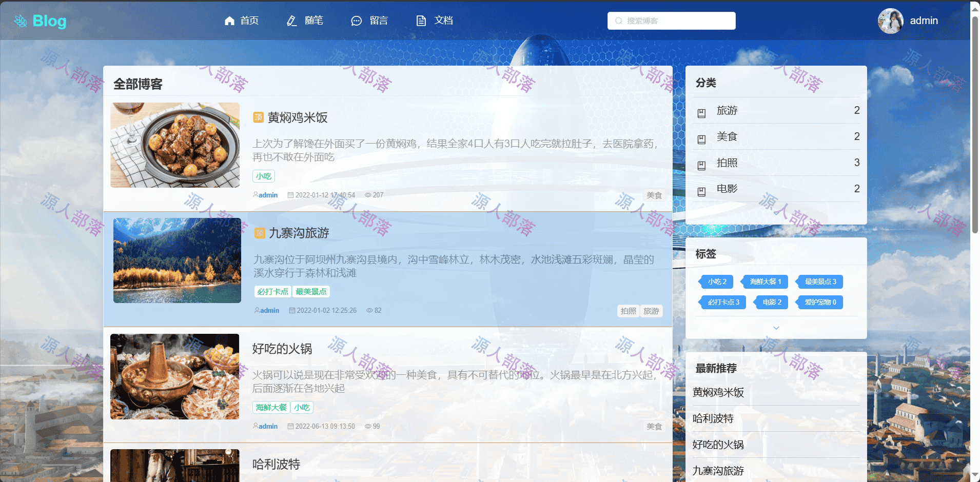Click the category icon next to 电影
Image resolution: width=980 pixels, height=482 pixels.
click(701, 192)
